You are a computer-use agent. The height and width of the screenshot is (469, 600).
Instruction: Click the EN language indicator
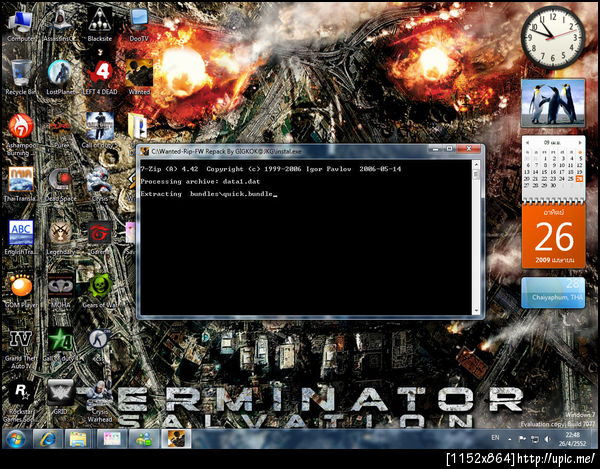495,438
